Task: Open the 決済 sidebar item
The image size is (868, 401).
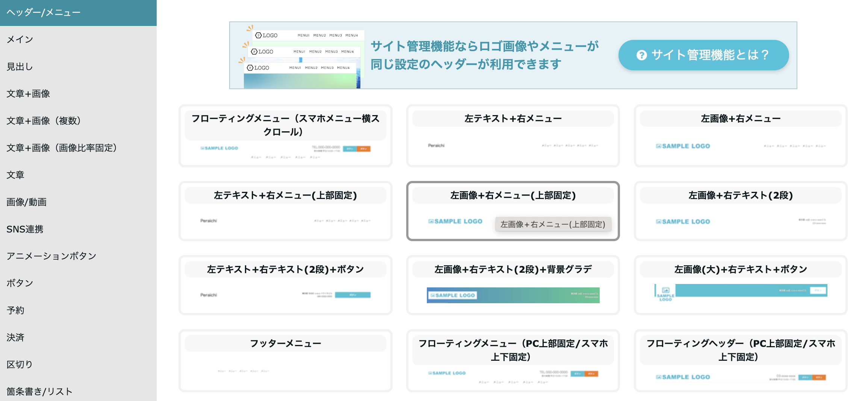Action: point(15,337)
